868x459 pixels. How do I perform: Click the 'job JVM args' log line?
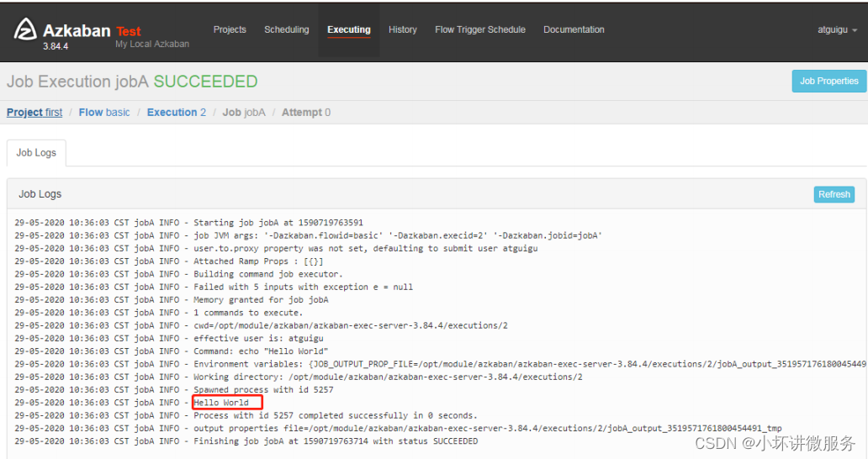[x=308, y=235]
